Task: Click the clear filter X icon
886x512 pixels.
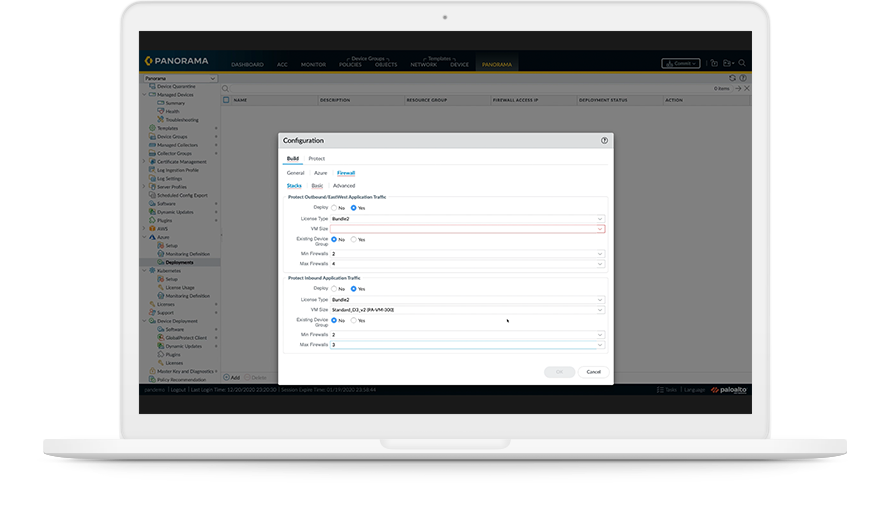Action: [746, 89]
